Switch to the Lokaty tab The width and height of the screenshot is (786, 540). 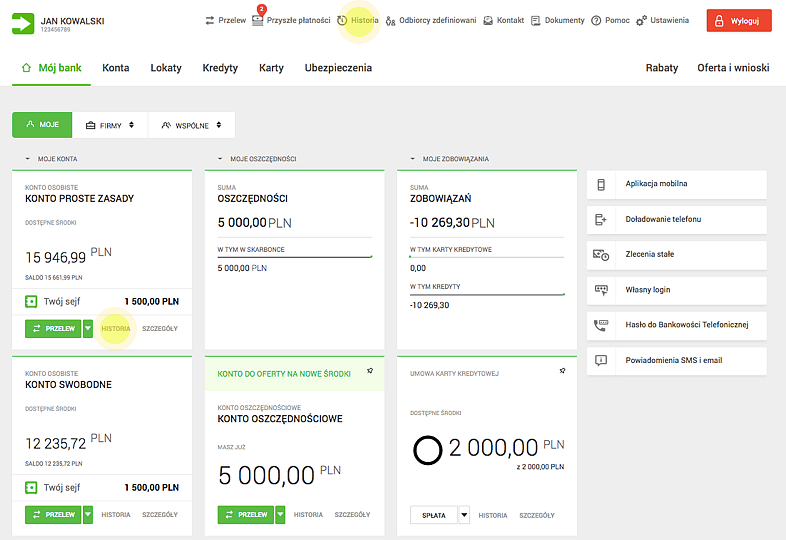(166, 68)
